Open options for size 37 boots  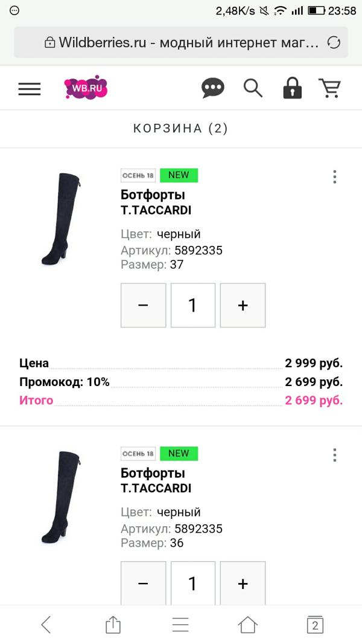coord(334,176)
